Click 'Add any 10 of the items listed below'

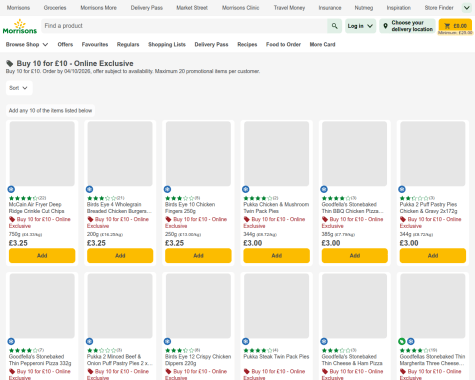50,111
